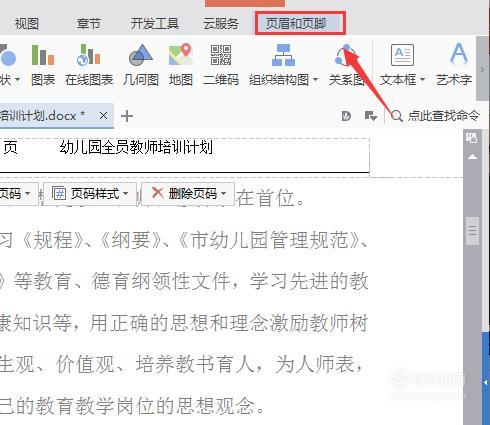Click the vertical scrollbar thumb

point(472,231)
